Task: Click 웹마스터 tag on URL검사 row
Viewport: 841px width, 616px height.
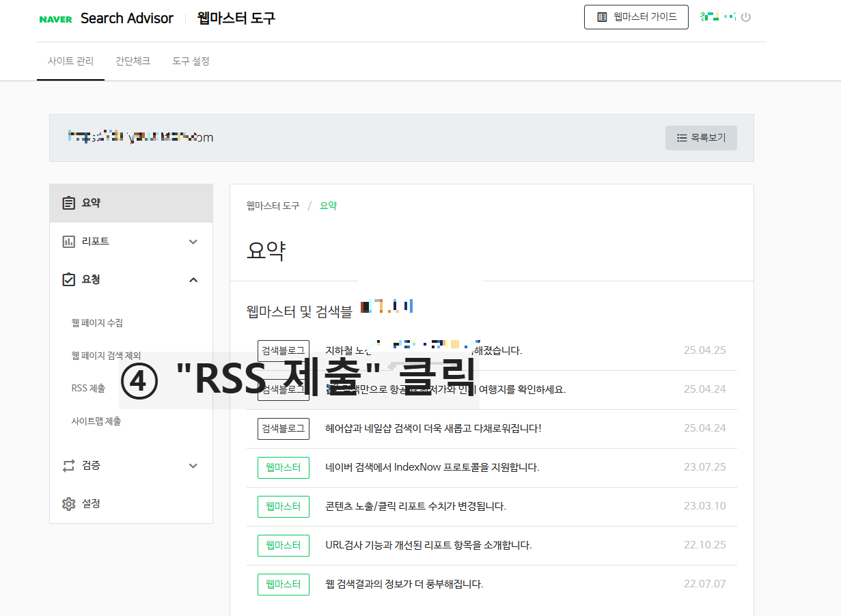Action: click(284, 546)
